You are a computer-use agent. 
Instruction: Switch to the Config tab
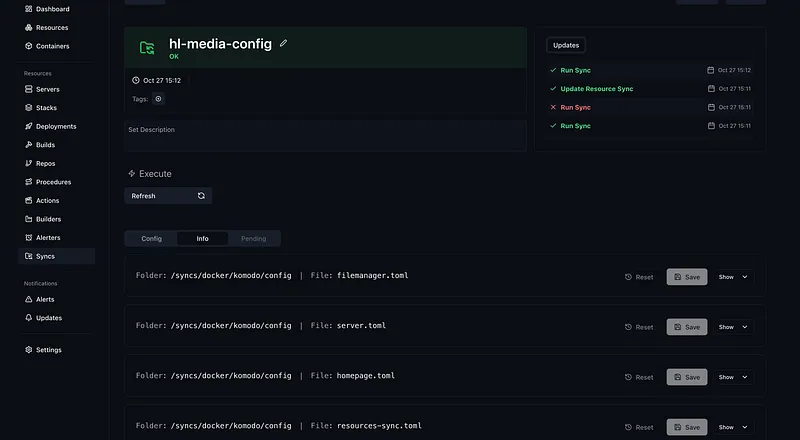(x=151, y=239)
